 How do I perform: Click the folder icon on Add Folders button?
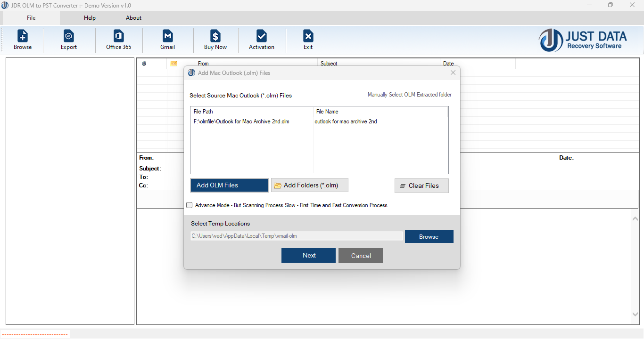click(x=278, y=185)
